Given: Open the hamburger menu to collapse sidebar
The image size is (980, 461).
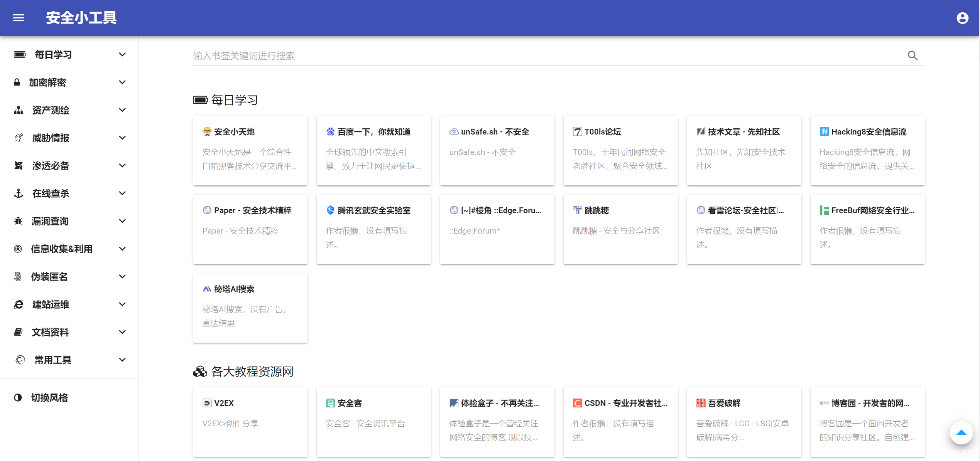Looking at the screenshot, I should [x=18, y=18].
